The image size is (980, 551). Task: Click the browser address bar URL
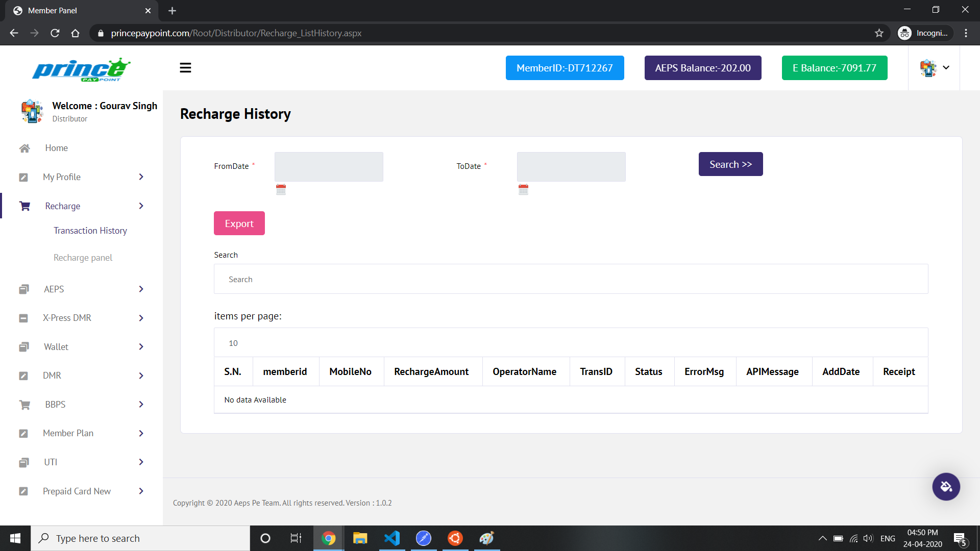[236, 33]
